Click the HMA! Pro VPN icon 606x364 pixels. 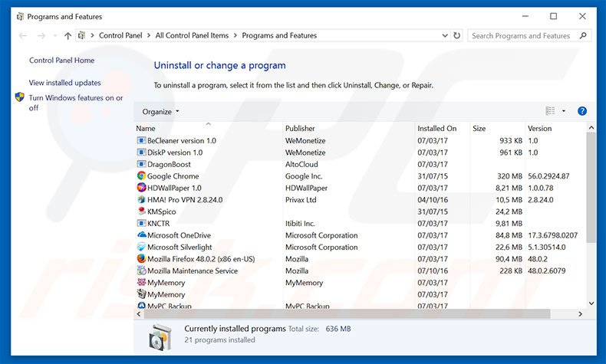coord(141,199)
